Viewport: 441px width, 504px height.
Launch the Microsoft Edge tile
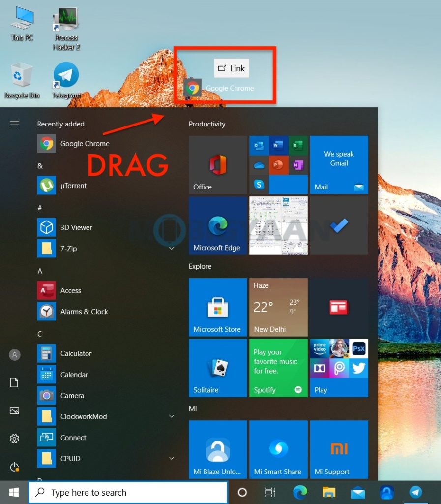coord(218,224)
